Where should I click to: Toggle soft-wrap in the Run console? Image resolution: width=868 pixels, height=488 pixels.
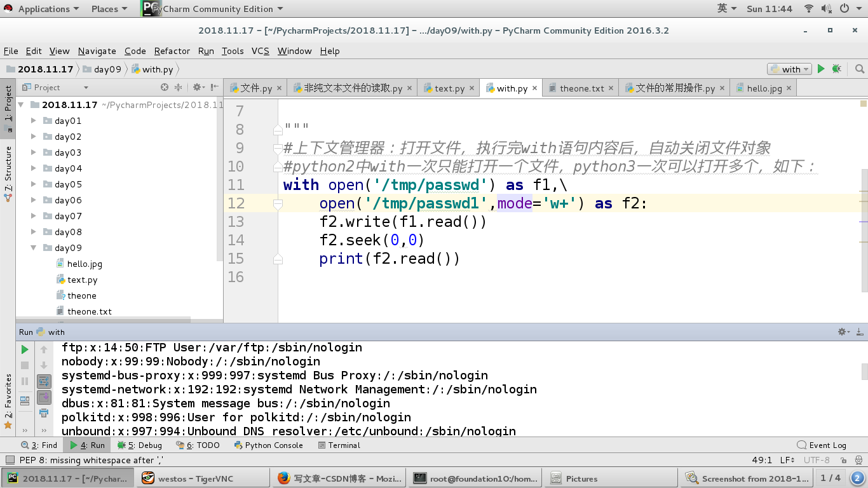[44, 381]
